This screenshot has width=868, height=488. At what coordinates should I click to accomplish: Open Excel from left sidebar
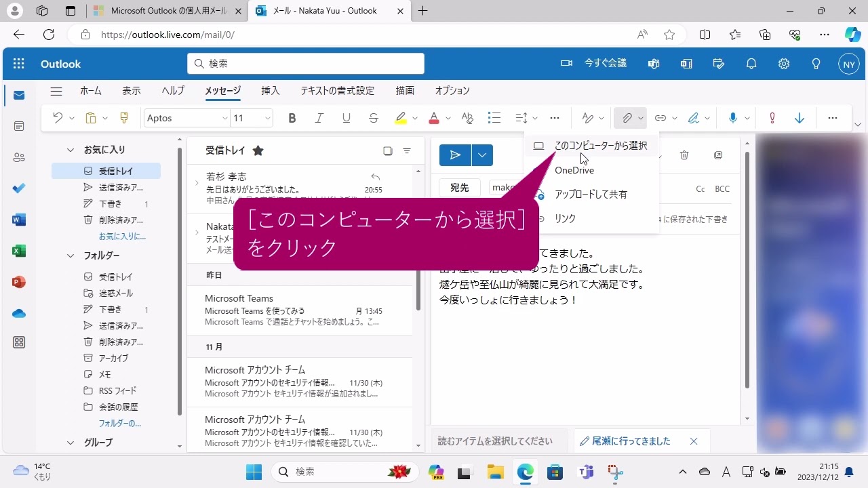(19, 251)
